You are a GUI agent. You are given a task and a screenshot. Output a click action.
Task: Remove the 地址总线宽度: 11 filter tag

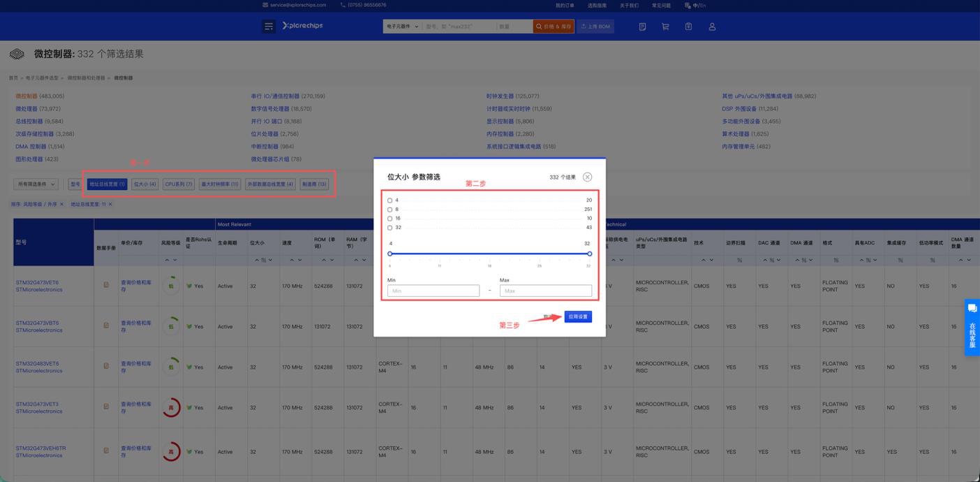(110, 204)
